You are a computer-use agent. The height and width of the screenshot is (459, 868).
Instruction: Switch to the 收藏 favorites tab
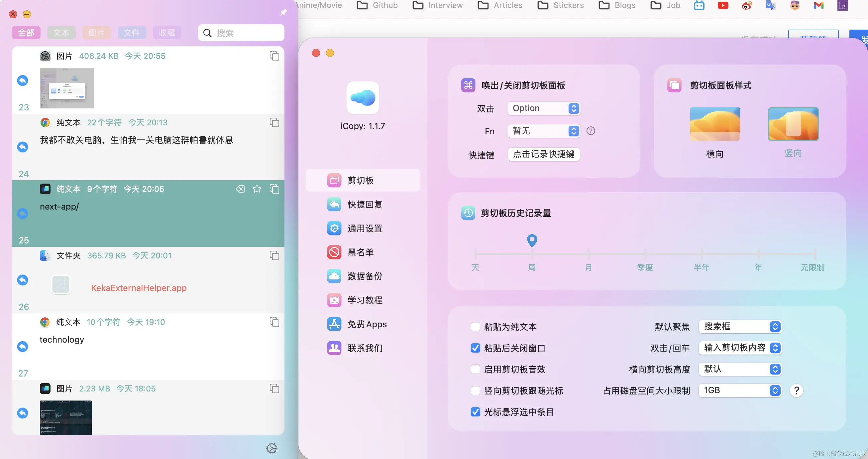click(167, 33)
